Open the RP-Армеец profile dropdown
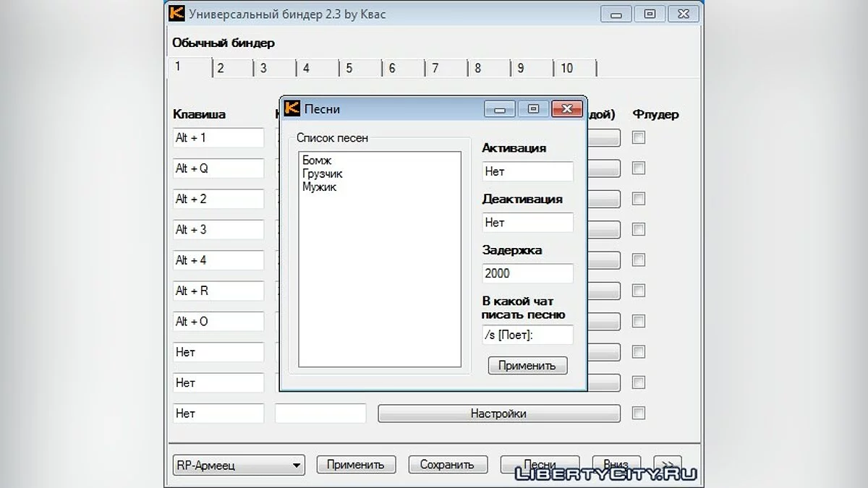The image size is (868, 488). coord(239,466)
